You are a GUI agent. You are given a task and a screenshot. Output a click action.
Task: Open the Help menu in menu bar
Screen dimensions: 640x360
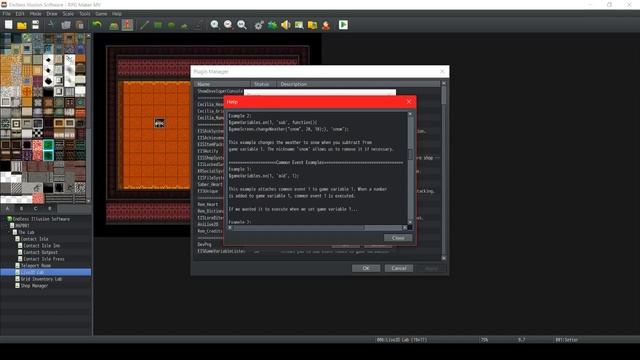click(x=117, y=14)
